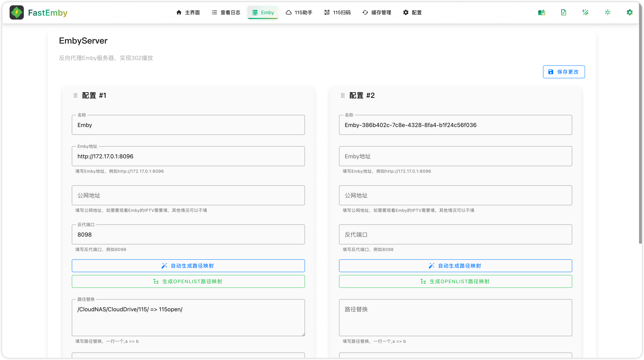Focus the 反代端口 field showing 8098

coord(188,234)
